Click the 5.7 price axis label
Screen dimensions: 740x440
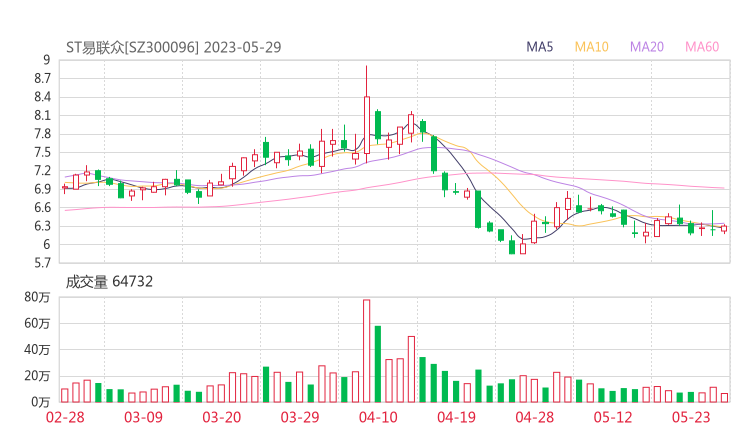(x=42, y=263)
